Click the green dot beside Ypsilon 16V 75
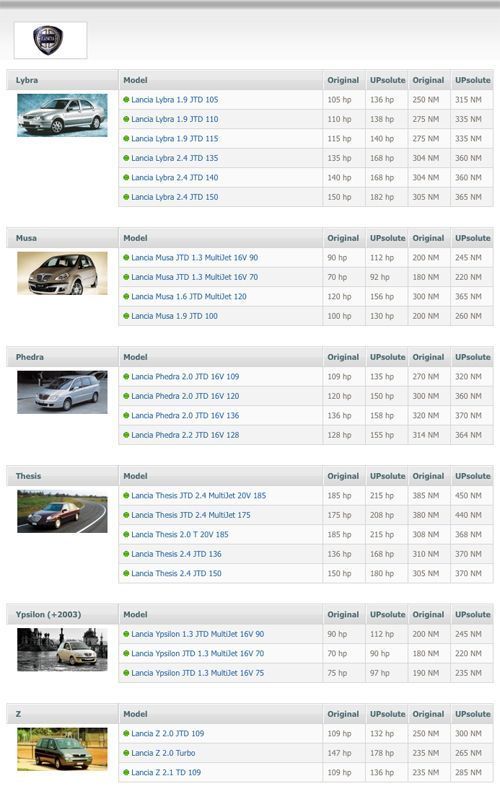Screen dimensions: 500x812 point(126,673)
